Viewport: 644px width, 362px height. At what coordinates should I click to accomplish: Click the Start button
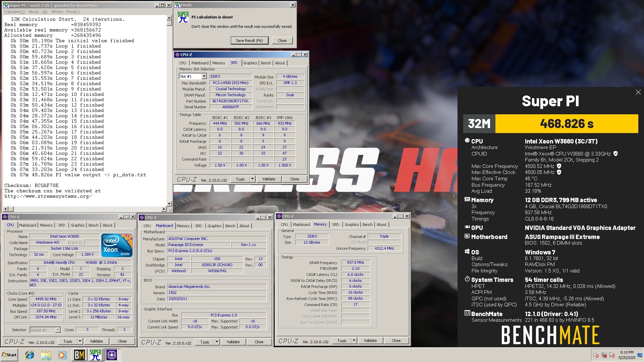tap(9, 355)
